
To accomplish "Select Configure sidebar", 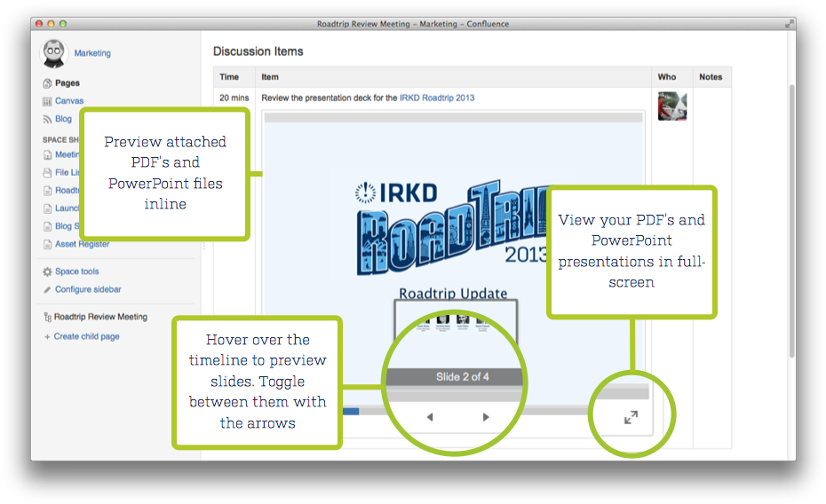I will coord(88,289).
